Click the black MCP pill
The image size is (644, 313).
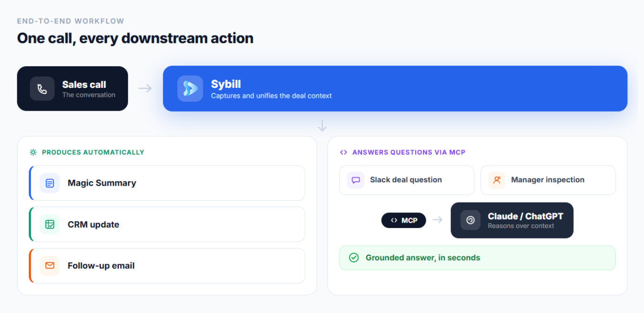(x=403, y=220)
